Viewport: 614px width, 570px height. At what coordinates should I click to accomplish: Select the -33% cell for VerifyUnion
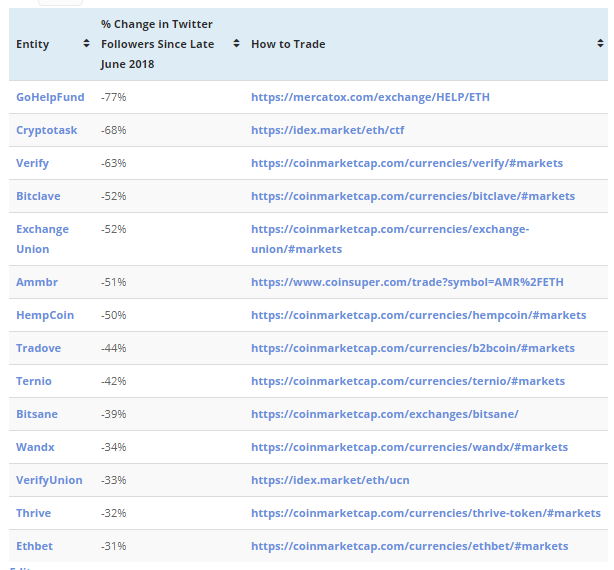pos(114,480)
